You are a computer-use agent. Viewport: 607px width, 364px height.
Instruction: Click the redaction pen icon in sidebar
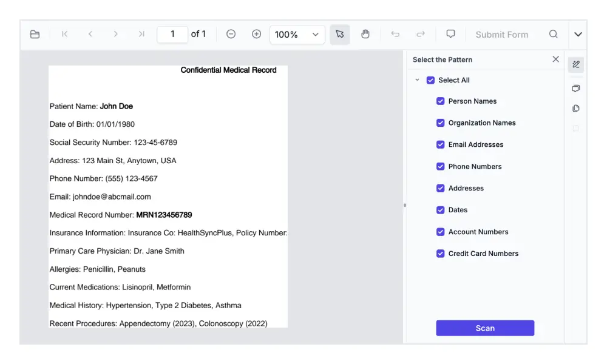tap(576, 64)
